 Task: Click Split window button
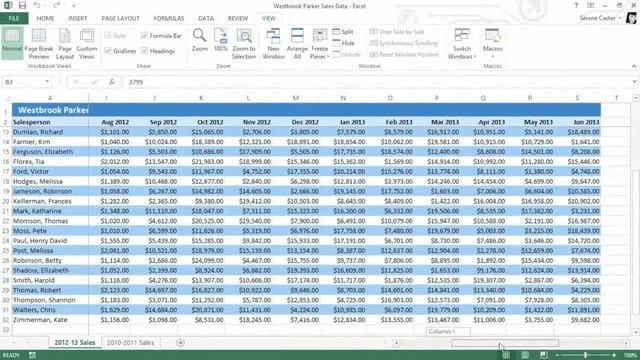point(343,32)
